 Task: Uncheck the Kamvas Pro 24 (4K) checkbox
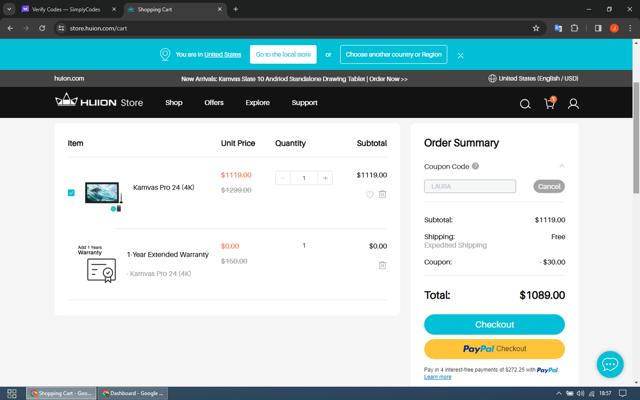click(x=71, y=193)
